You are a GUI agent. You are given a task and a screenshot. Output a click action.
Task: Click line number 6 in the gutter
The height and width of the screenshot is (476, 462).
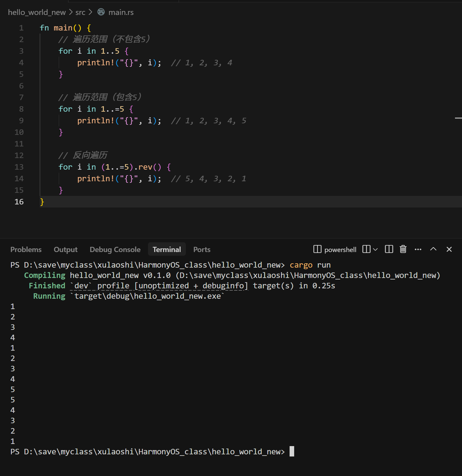point(21,86)
